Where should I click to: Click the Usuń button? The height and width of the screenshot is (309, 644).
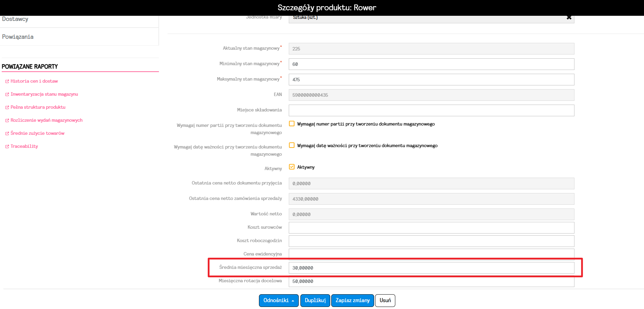click(385, 300)
